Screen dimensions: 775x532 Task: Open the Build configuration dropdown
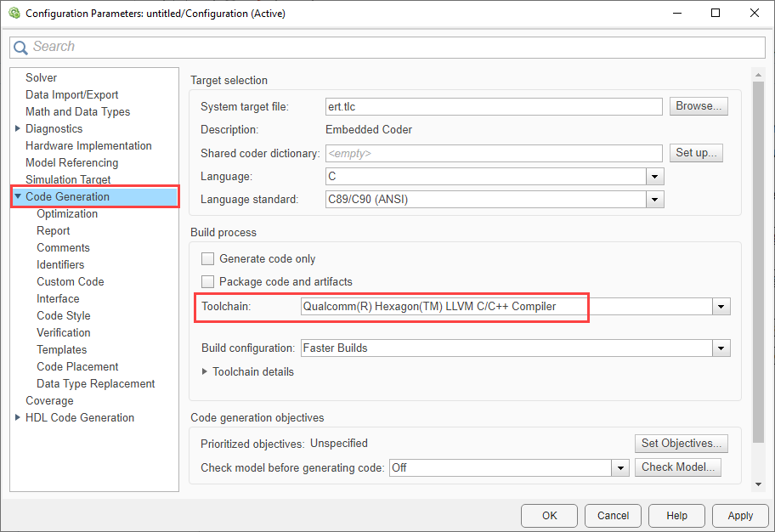(x=721, y=348)
